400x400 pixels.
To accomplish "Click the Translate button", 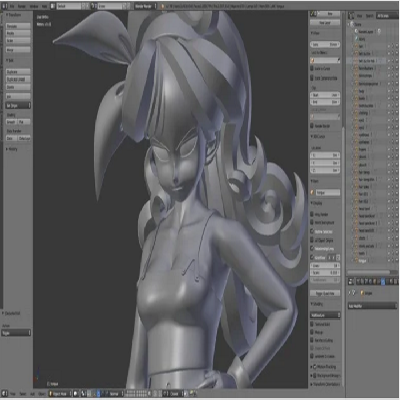I will 18,26.
